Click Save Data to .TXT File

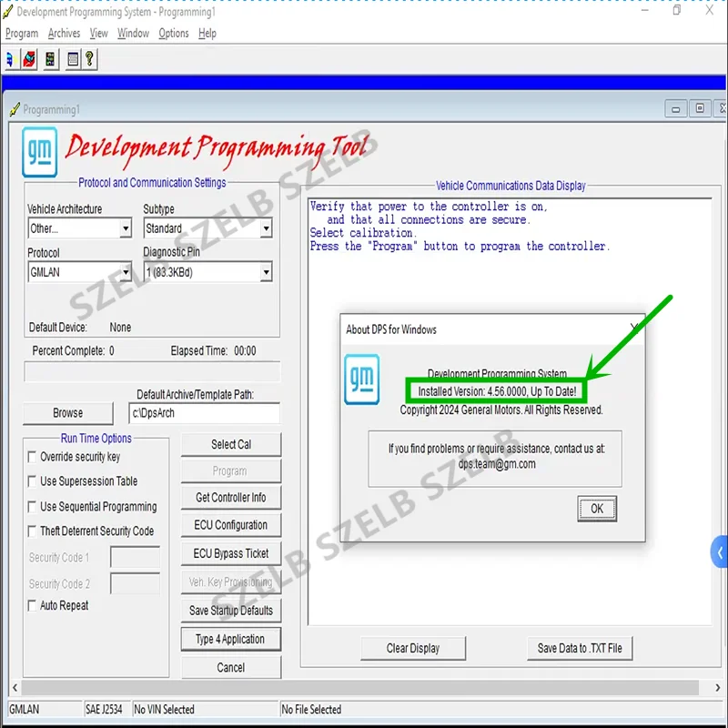pyautogui.click(x=580, y=648)
